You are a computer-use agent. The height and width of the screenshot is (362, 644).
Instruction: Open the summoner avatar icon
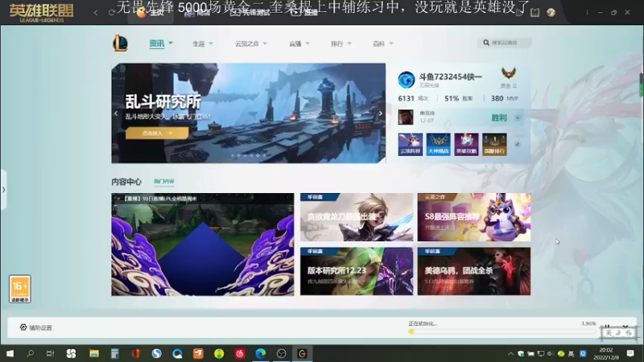pyautogui.click(x=407, y=80)
